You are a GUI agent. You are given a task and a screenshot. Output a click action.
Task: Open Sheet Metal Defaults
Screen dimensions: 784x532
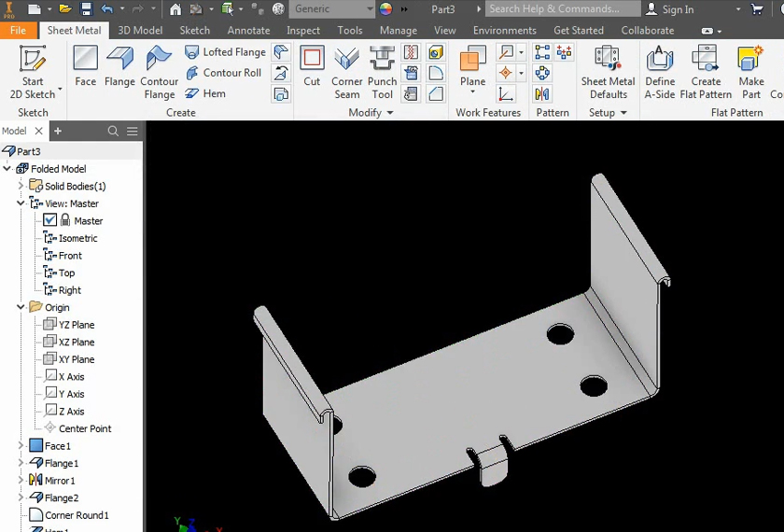[x=608, y=73]
